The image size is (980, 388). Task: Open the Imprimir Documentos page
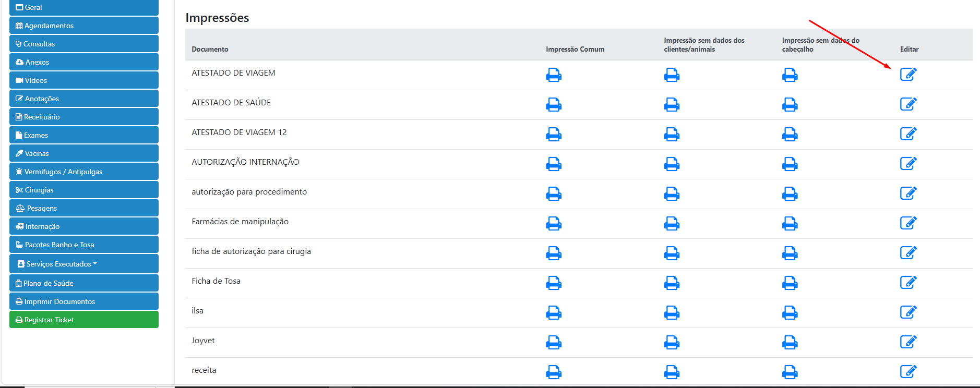(x=83, y=301)
